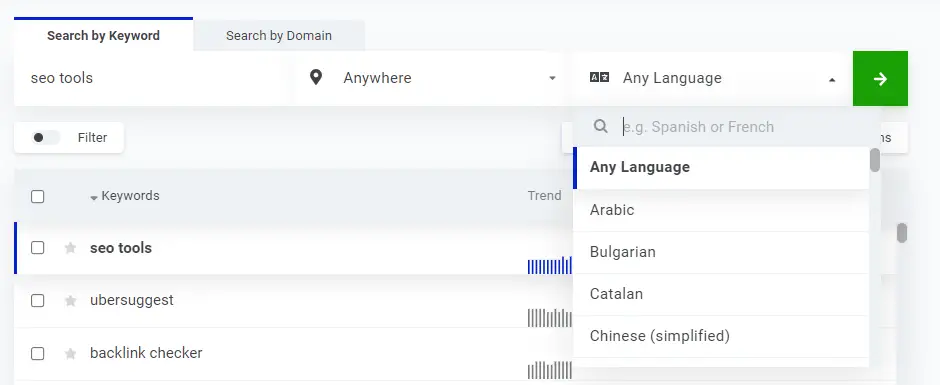940x385 pixels.
Task: Click the location pin icon
Action: (316, 77)
